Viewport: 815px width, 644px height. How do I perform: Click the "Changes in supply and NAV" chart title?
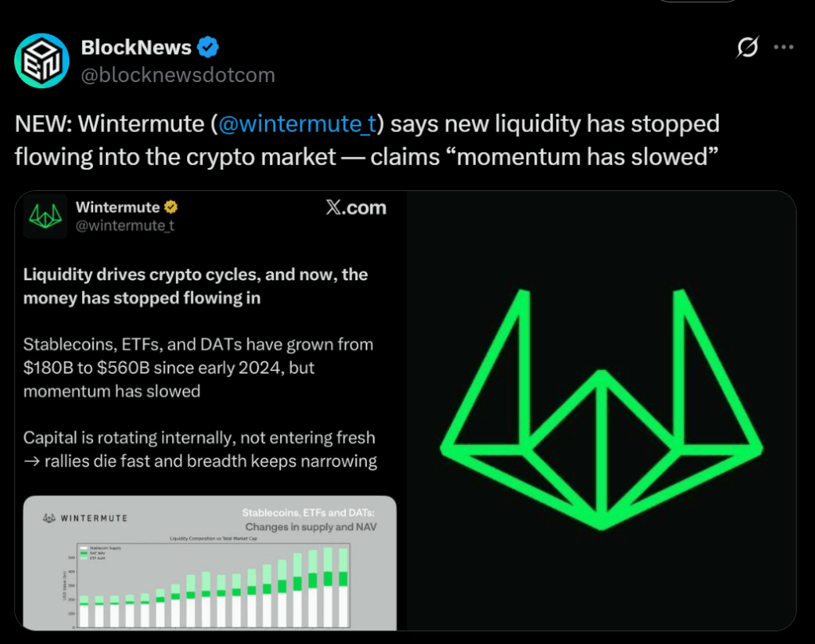click(310, 527)
